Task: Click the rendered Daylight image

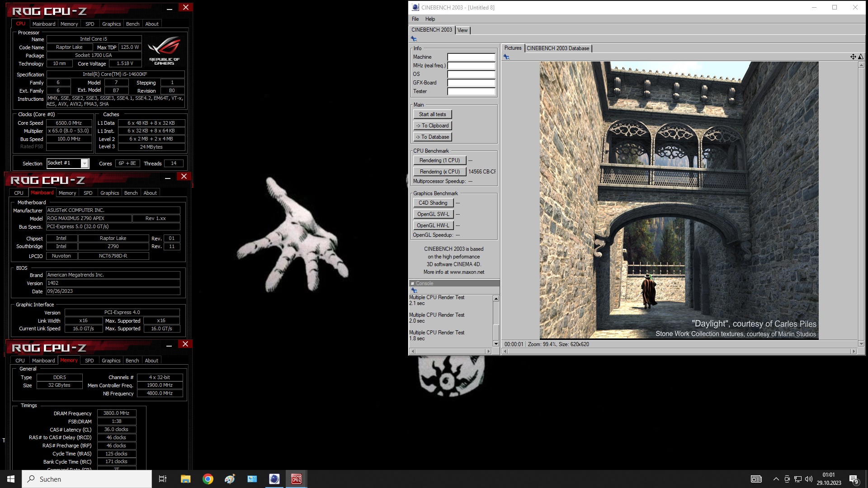Action: (x=679, y=200)
